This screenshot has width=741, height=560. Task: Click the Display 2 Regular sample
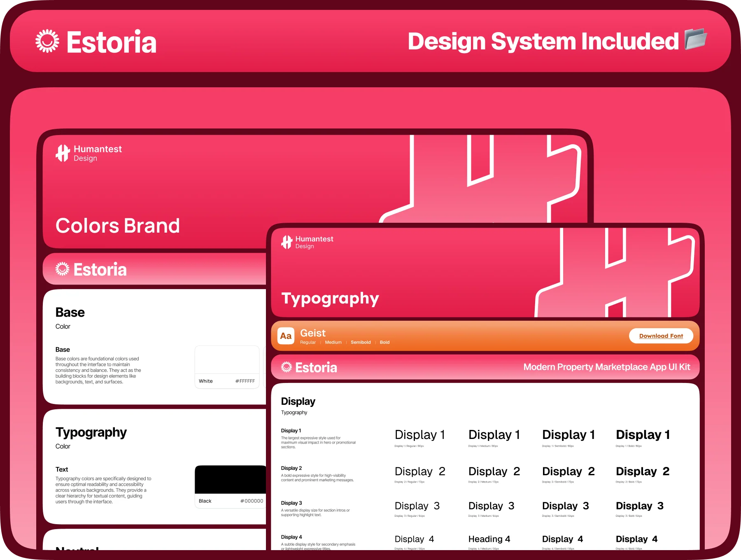pyautogui.click(x=420, y=471)
